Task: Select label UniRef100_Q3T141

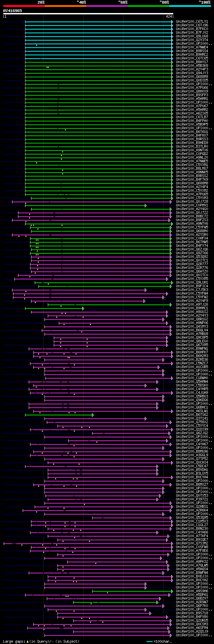Action: tap(192, 418)
